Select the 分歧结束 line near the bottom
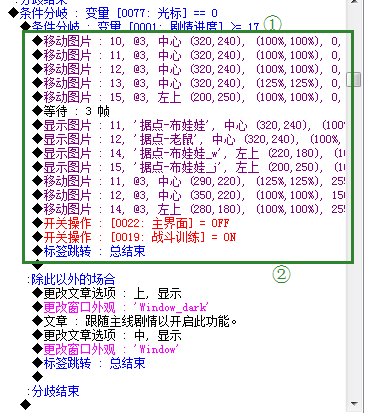 pyautogui.click(x=54, y=391)
